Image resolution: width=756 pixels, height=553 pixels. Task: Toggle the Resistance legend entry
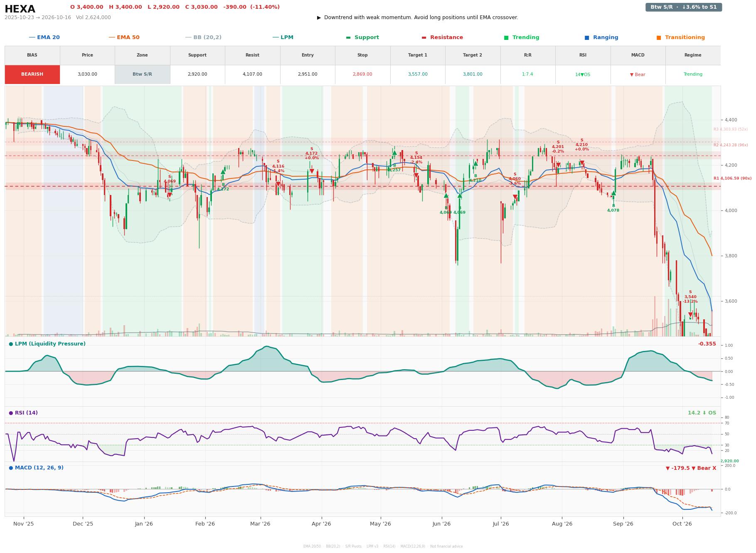click(x=442, y=37)
